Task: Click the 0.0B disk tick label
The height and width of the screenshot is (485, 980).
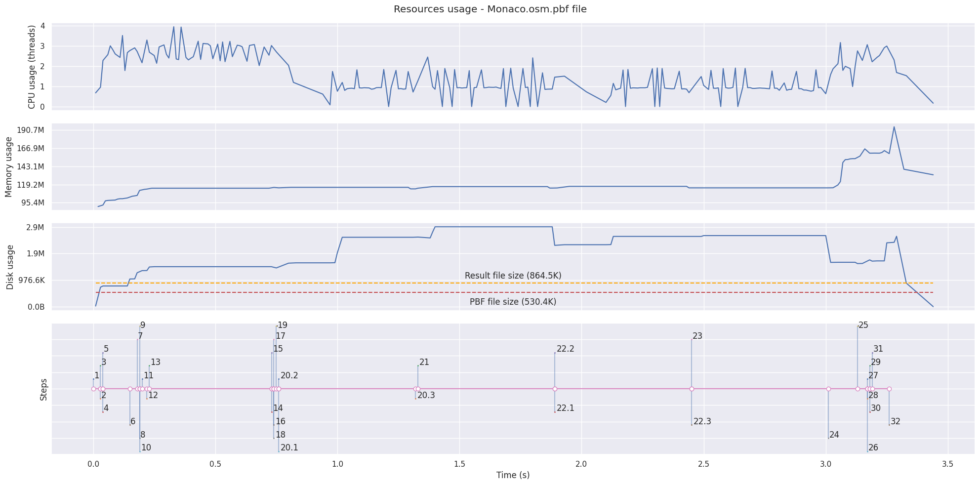Action: click(36, 307)
